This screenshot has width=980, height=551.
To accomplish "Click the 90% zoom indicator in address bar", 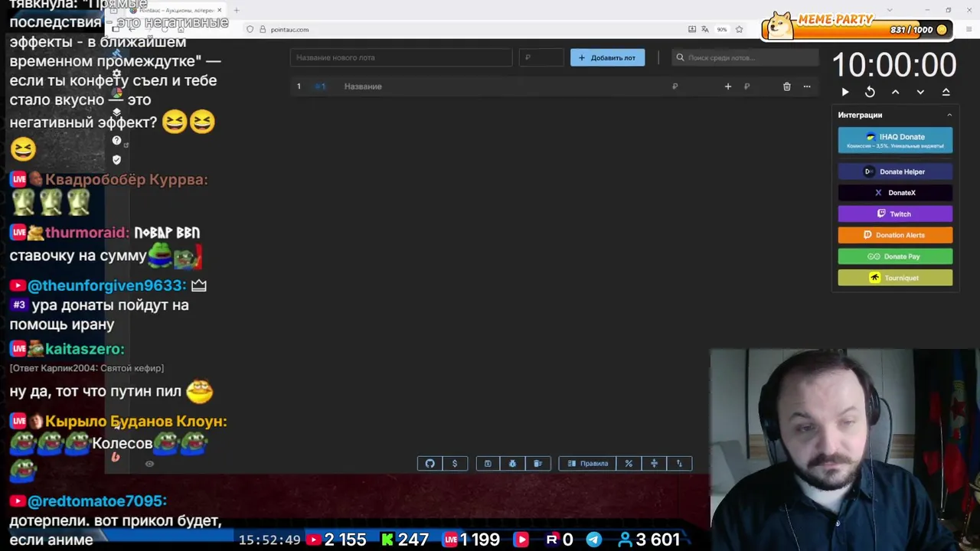I will tap(722, 29).
